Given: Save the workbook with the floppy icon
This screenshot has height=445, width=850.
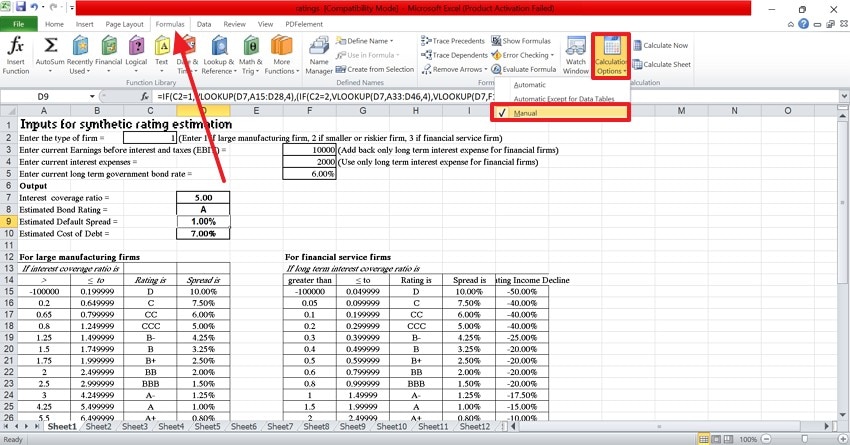Looking at the screenshot, I should pyautogui.click(x=21, y=7).
